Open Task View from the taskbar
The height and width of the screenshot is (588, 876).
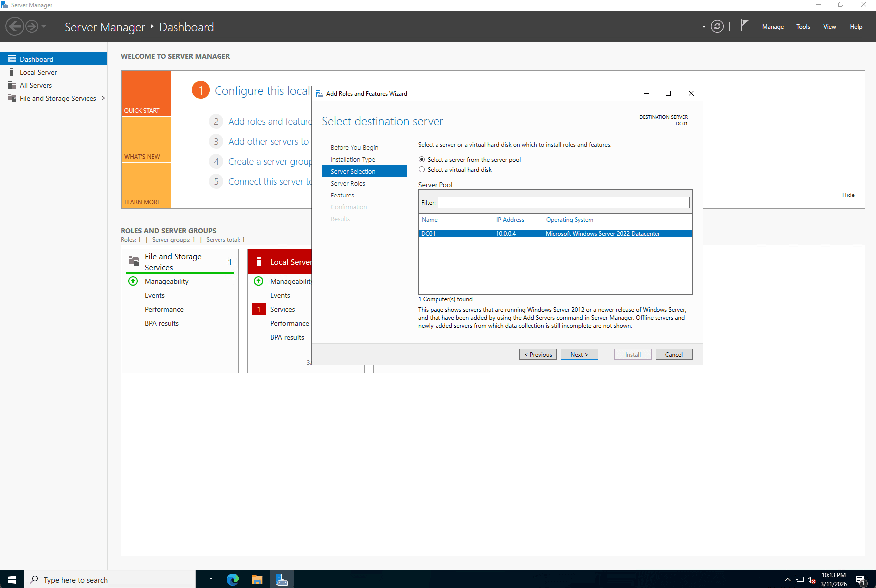pyautogui.click(x=208, y=579)
